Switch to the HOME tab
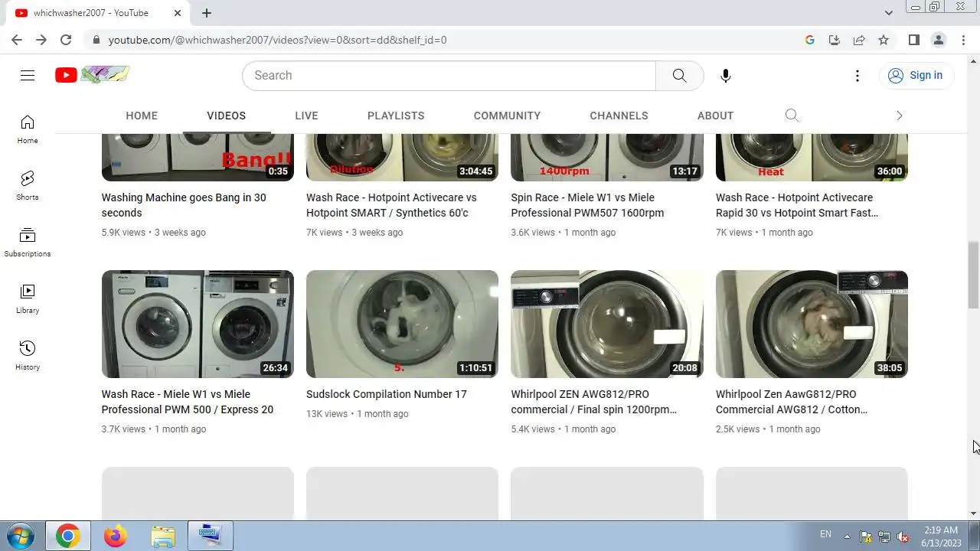This screenshot has height=551, width=980. [142, 116]
